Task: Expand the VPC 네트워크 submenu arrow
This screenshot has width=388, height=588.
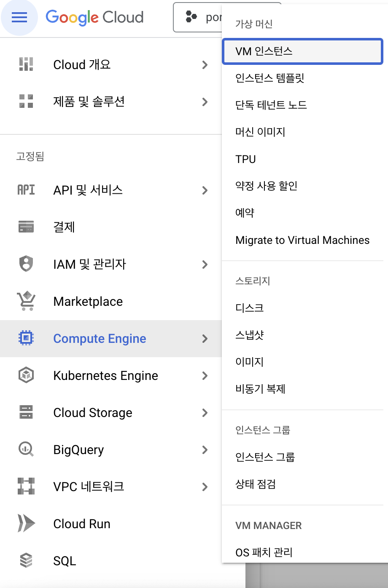Action: [205, 487]
